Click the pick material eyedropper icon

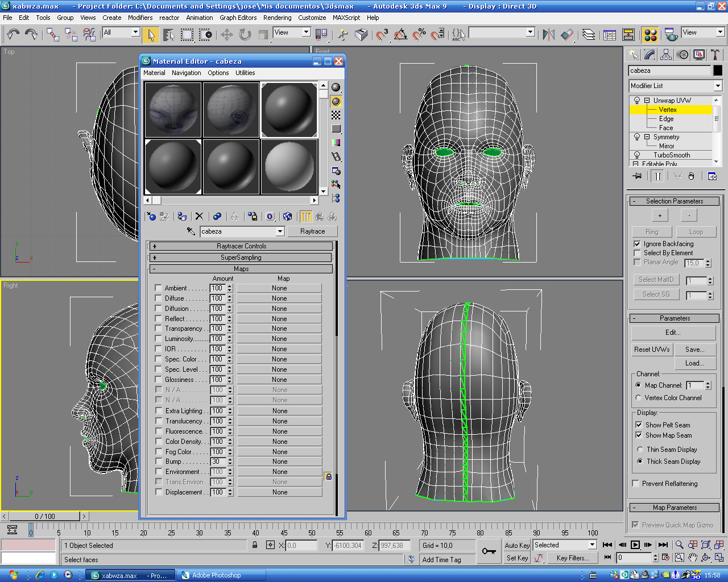[191, 231]
